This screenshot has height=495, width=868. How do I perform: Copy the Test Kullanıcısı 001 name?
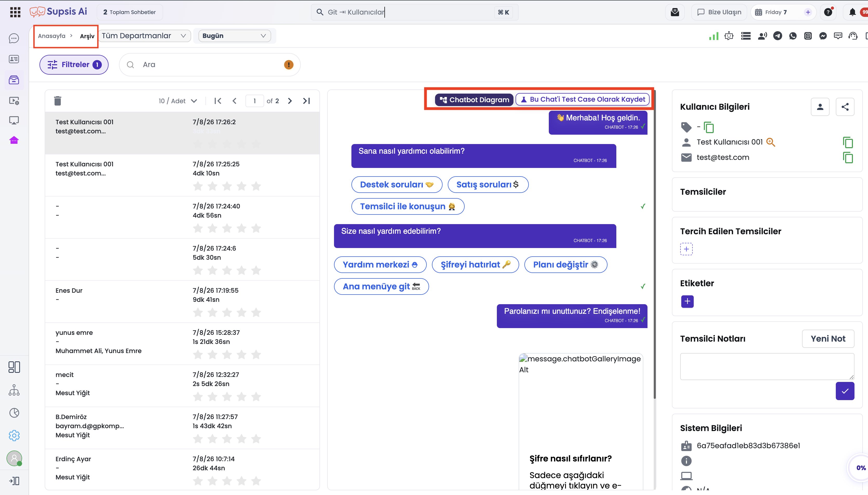848,142
